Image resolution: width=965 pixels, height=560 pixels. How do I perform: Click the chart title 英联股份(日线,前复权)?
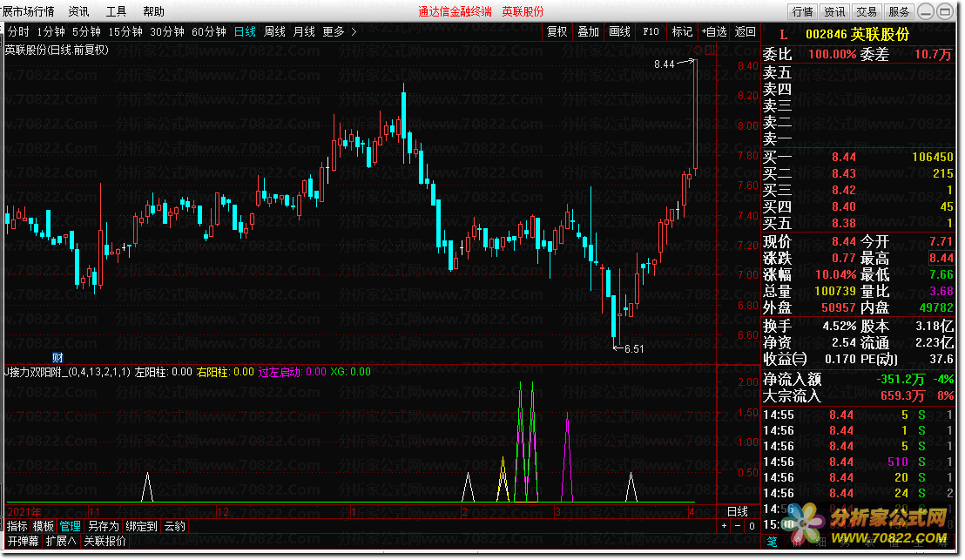pyautogui.click(x=57, y=50)
